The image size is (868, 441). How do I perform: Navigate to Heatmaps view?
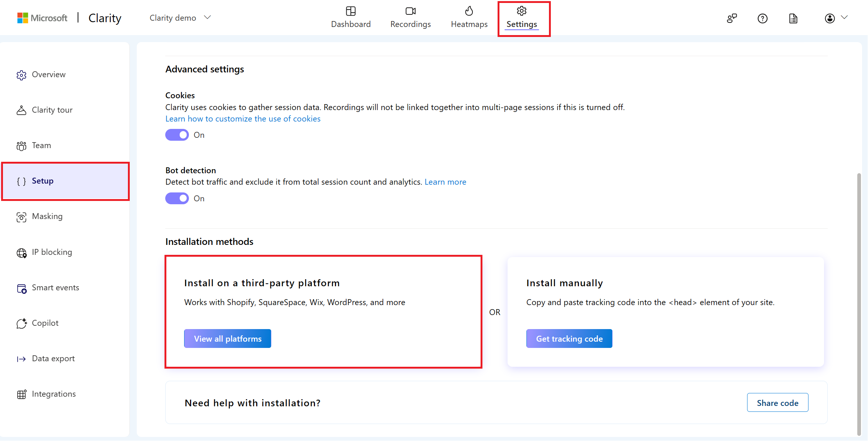pyautogui.click(x=469, y=17)
